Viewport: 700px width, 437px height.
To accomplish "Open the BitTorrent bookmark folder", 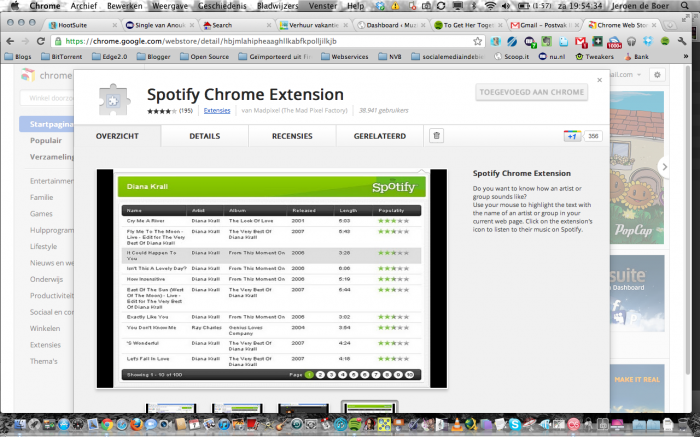I will (62, 57).
